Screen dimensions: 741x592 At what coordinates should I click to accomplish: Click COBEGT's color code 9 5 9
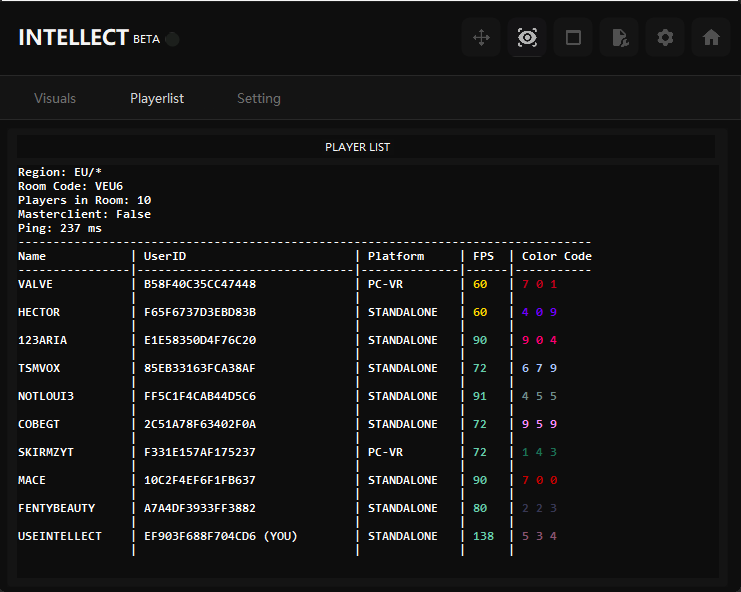(539, 424)
